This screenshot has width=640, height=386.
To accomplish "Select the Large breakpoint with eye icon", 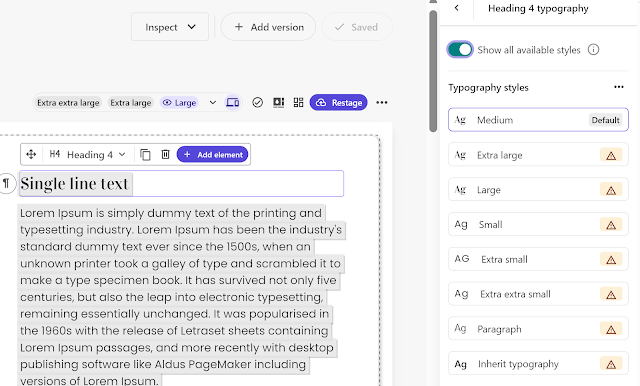I will pyautogui.click(x=179, y=102).
